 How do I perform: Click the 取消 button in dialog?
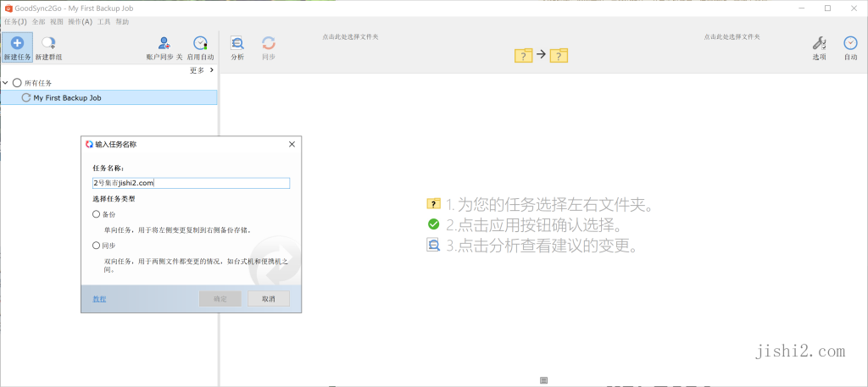pyautogui.click(x=269, y=299)
